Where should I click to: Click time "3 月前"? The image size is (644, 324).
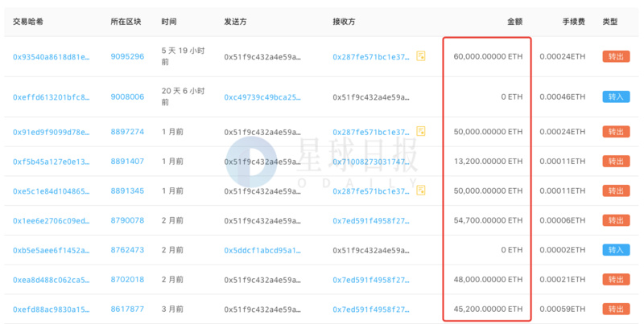point(172,309)
